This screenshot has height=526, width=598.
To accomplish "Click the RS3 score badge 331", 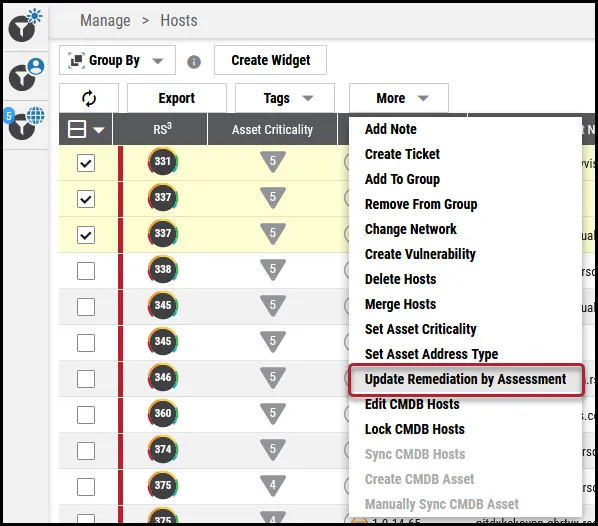I will coord(163,162).
